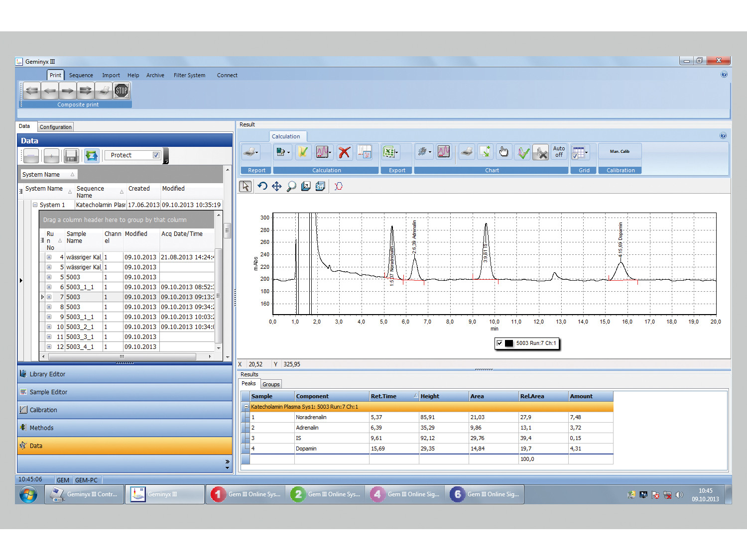The image size is (747, 560).
Task: Click the hand pan tool in Chart group
Action: [504, 152]
